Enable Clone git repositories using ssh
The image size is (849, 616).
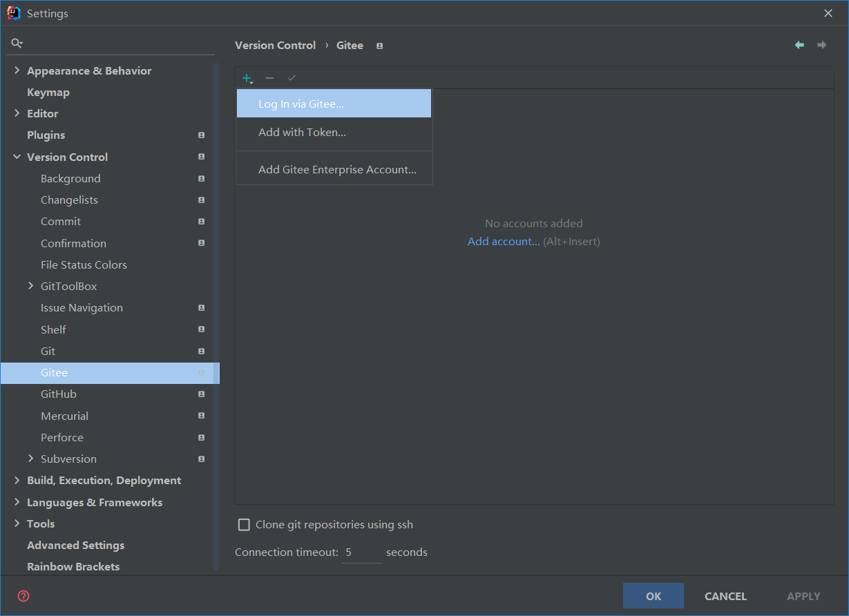244,525
